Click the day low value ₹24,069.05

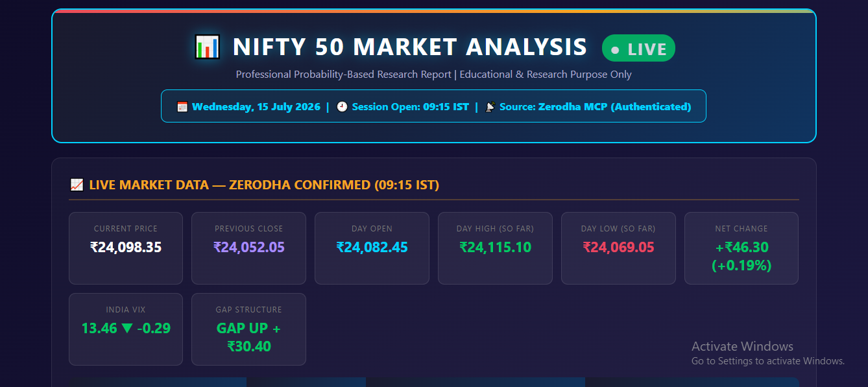[618, 248]
